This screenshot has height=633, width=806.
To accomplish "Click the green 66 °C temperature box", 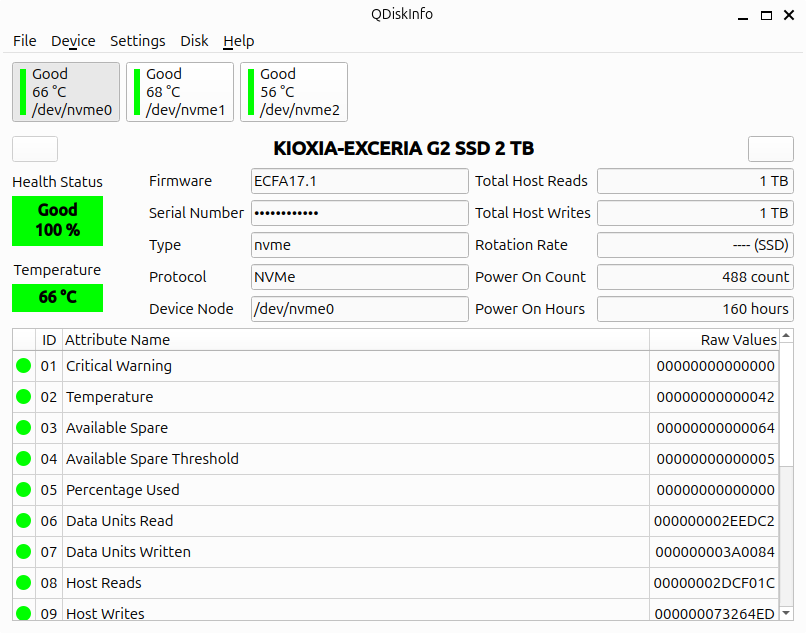I will [58, 298].
